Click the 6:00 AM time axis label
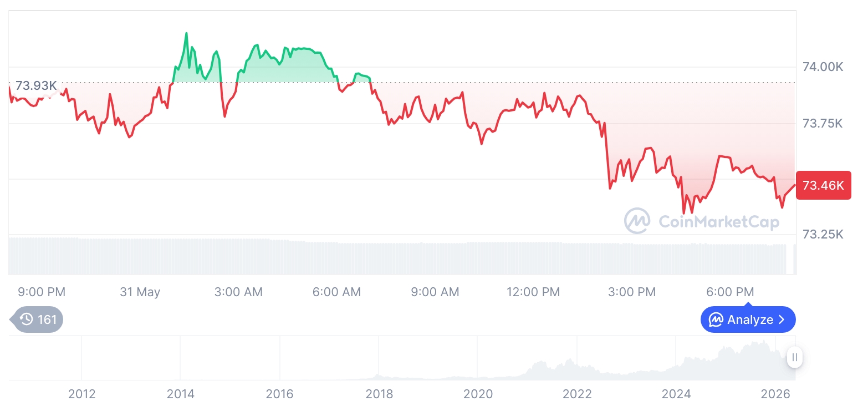Image resolution: width=868 pixels, height=406 pixels. point(337,292)
